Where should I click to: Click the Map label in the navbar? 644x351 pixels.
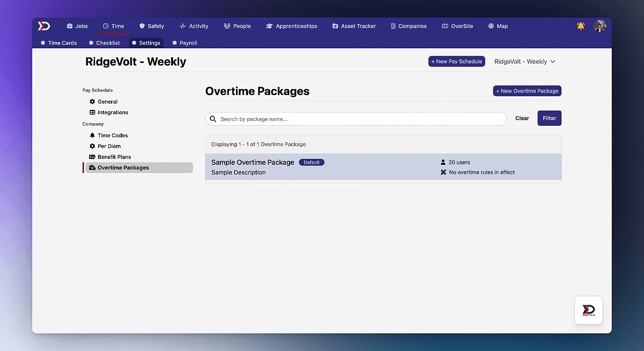[x=502, y=26]
